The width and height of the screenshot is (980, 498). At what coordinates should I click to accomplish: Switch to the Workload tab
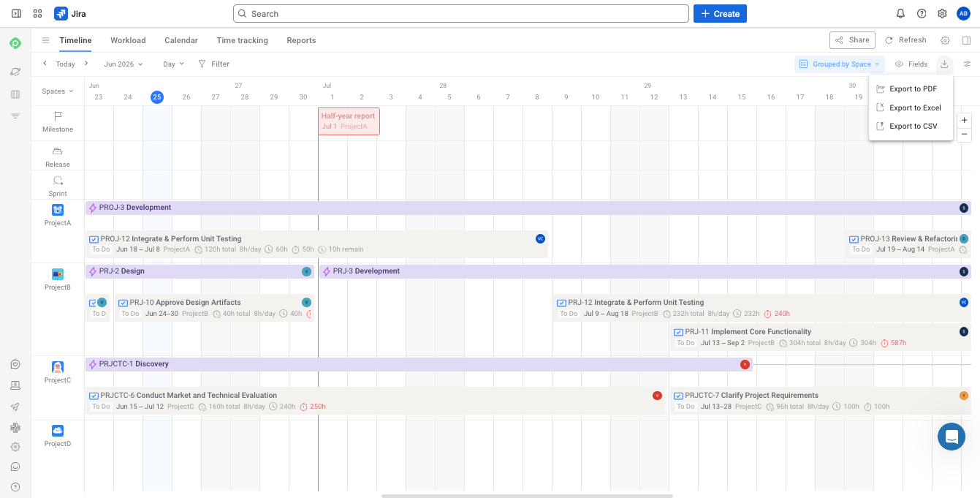(128, 40)
